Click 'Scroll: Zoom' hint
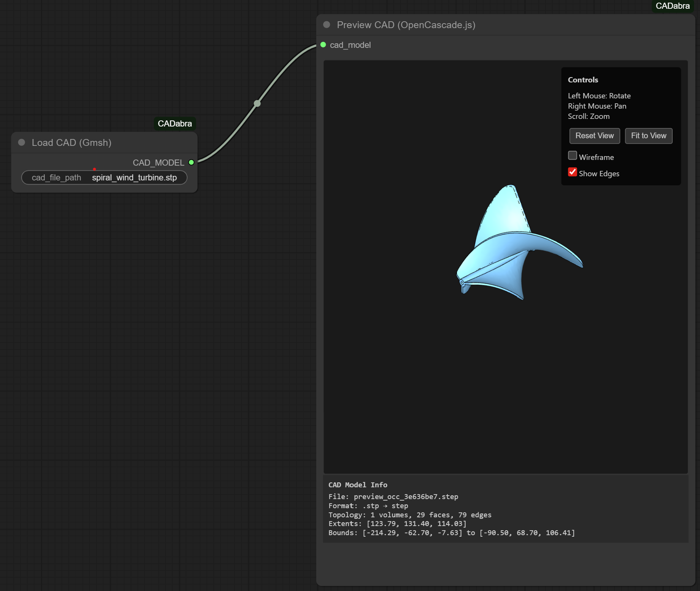Image resolution: width=700 pixels, height=591 pixels. click(x=588, y=116)
